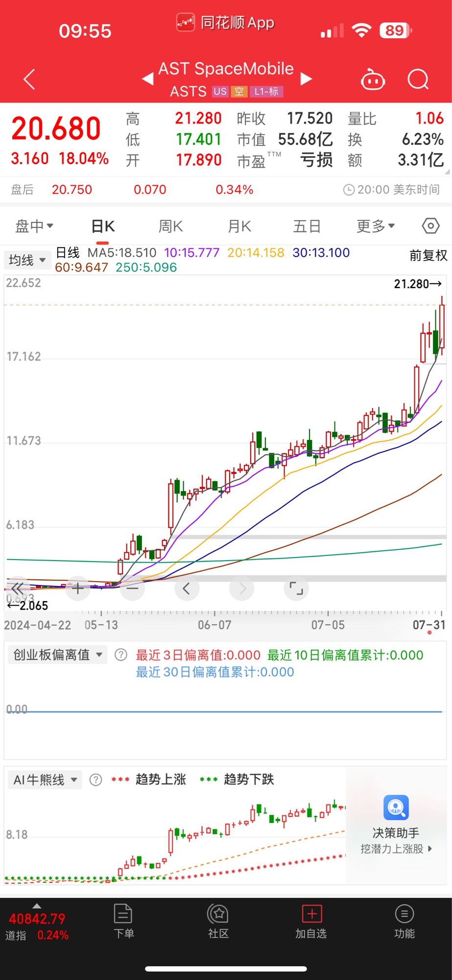The image size is (452, 980).
Task: Tap the 07-31 date marker
Action: [429, 625]
